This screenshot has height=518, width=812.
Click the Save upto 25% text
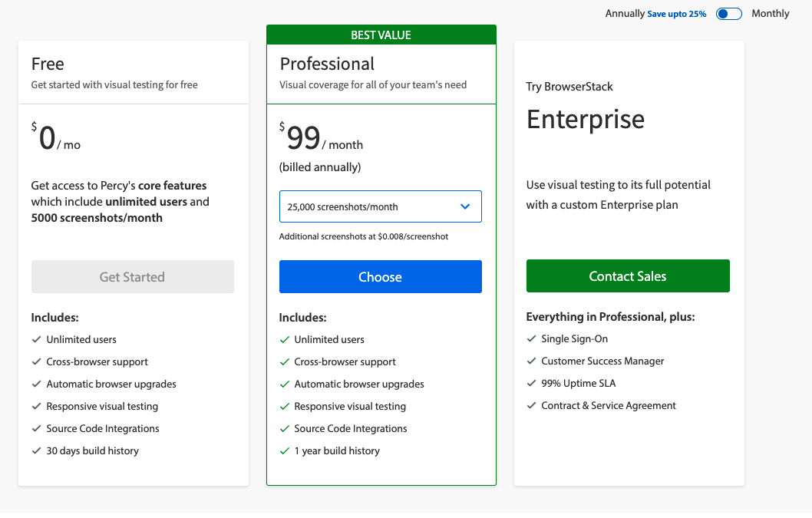(x=676, y=14)
